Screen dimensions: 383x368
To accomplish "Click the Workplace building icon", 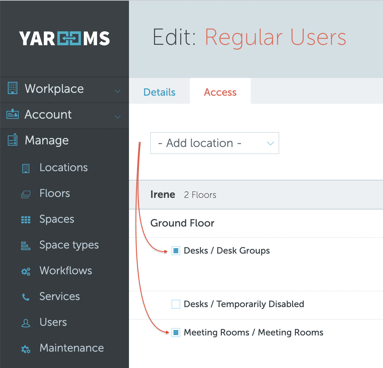I will click(x=12, y=88).
